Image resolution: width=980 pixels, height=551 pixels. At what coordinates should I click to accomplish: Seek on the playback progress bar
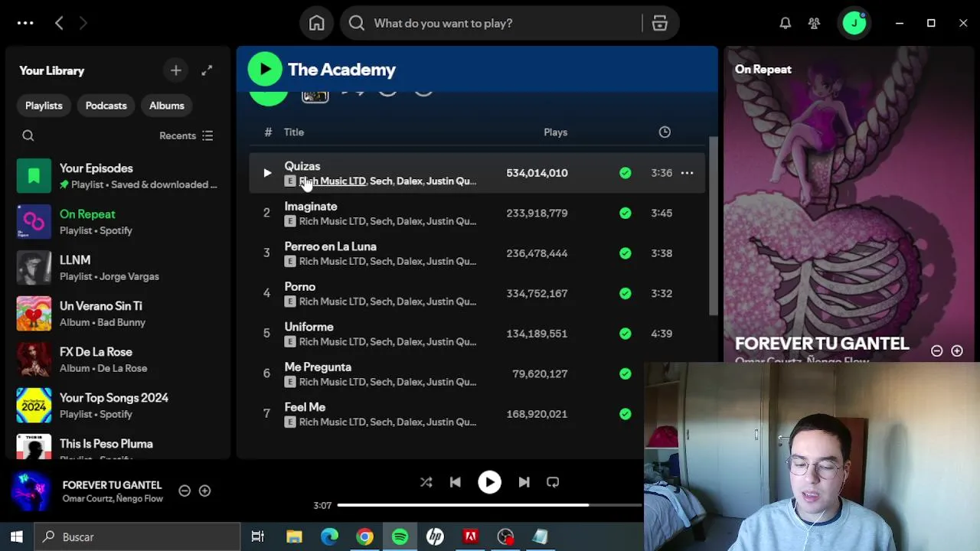(x=490, y=505)
